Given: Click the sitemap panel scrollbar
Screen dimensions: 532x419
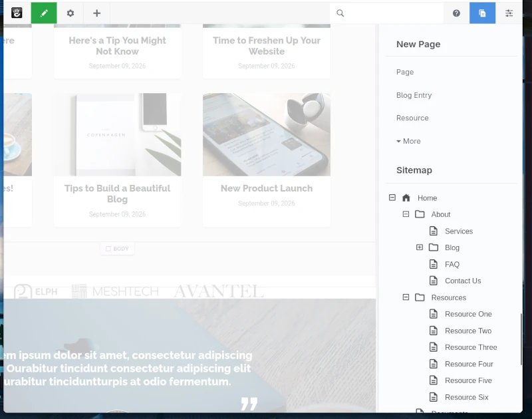Looking at the screenshot, I should tap(521, 339).
